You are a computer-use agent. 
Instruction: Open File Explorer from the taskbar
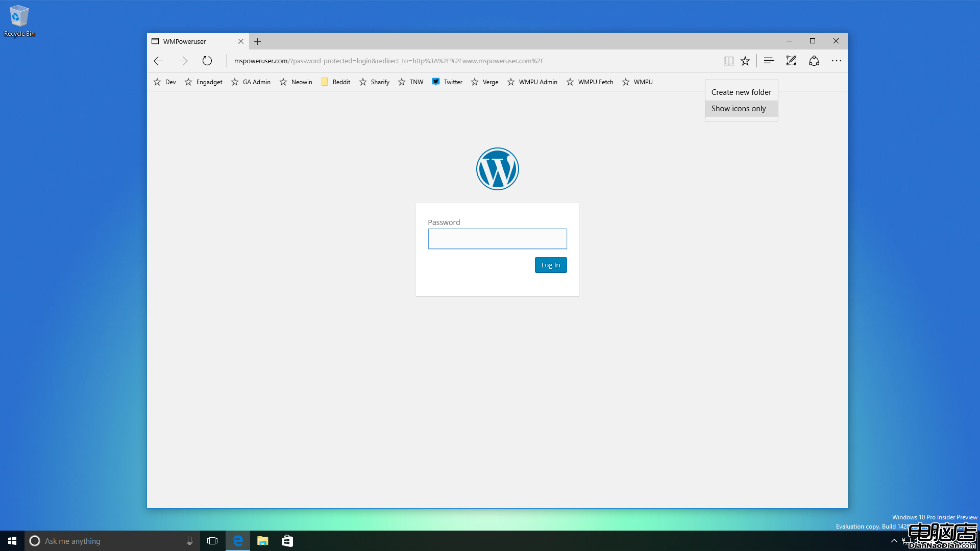pos(262,541)
